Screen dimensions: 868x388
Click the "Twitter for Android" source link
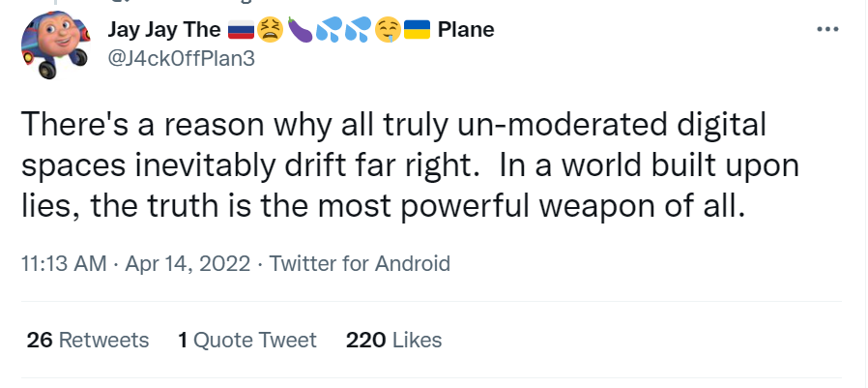[x=360, y=263]
